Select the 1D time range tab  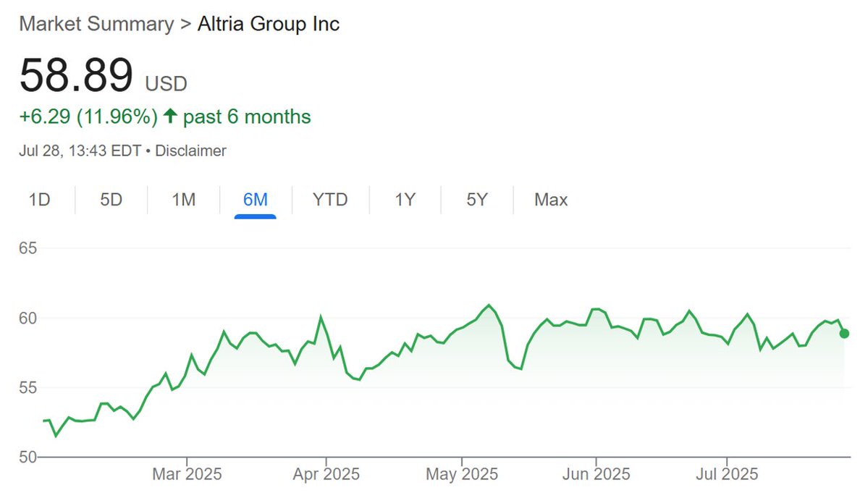pyautogui.click(x=39, y=200)
